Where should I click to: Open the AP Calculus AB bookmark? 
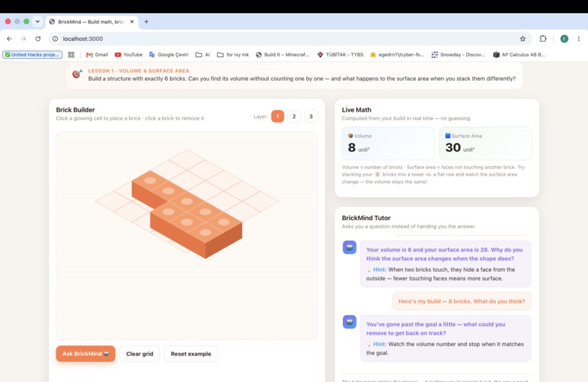519,55
